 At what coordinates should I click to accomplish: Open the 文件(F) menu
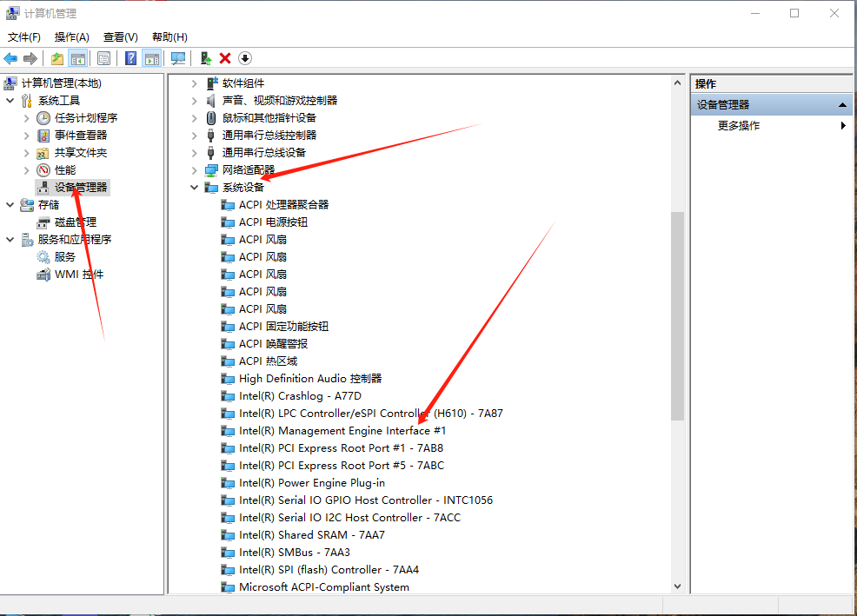click(x=24, y=37)
